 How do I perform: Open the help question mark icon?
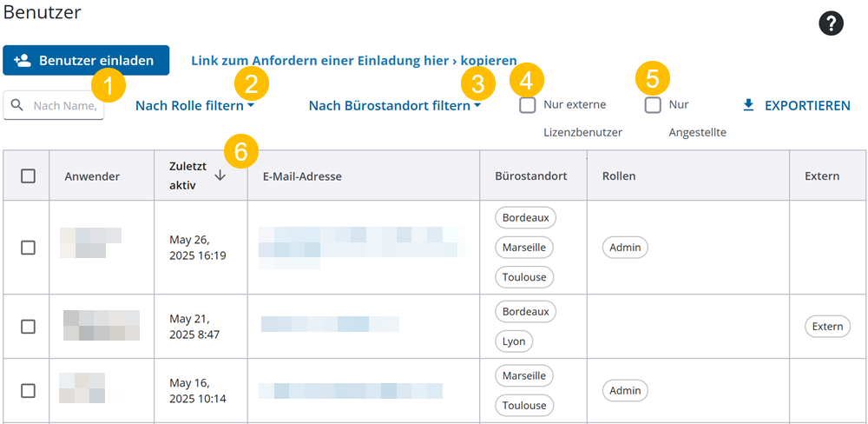[x=831, y=24]
